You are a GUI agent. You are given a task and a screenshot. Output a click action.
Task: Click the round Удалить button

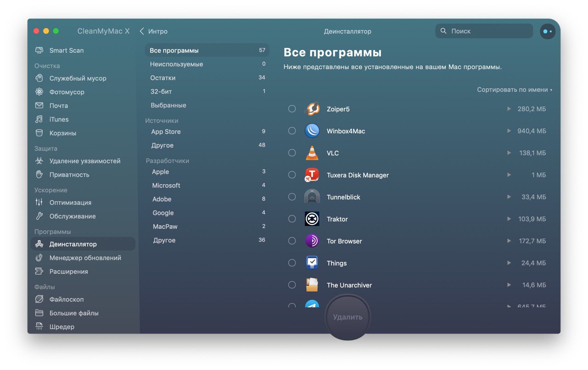click(348, 317)
